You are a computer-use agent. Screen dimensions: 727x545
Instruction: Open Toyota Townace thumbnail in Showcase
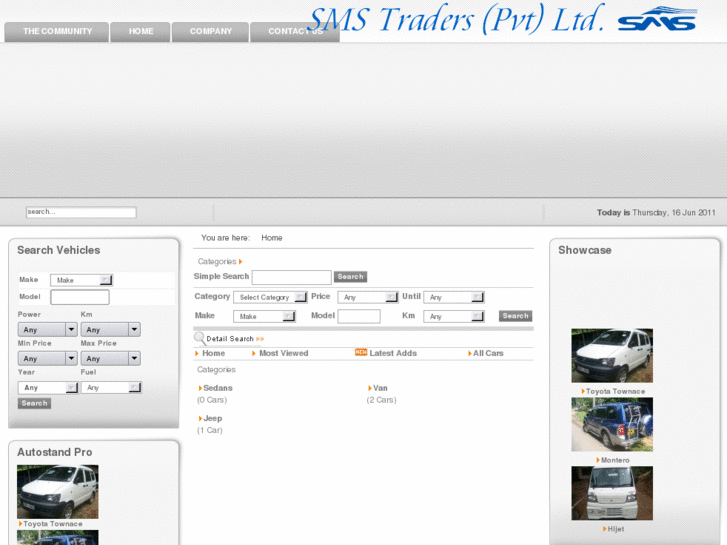point(612,356)
